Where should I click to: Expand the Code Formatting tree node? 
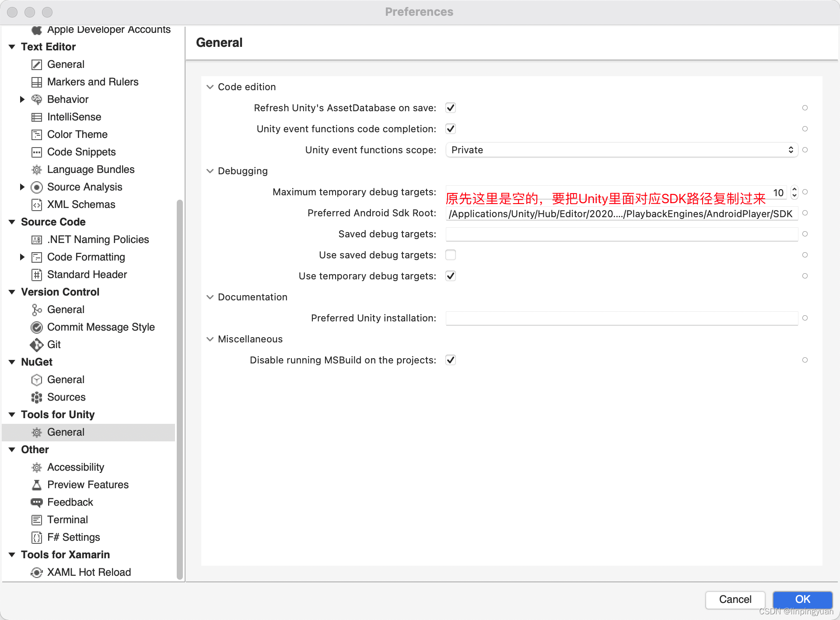point(22,257)
